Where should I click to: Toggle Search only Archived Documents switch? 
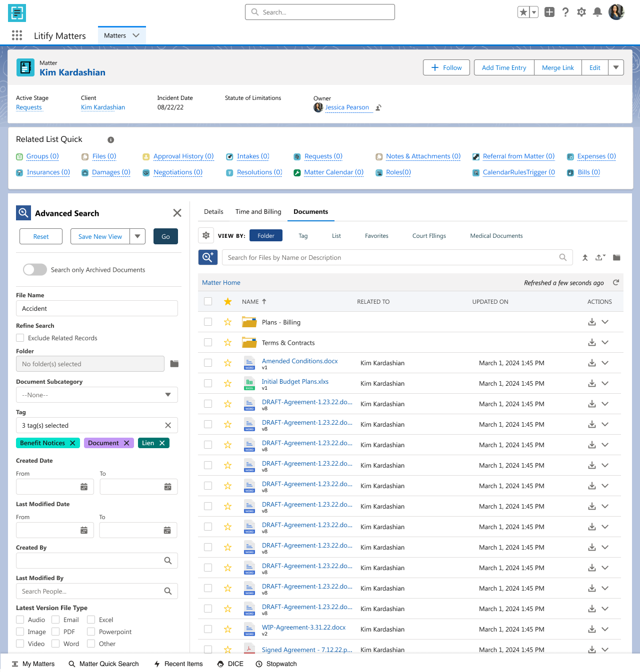point(35,270)
